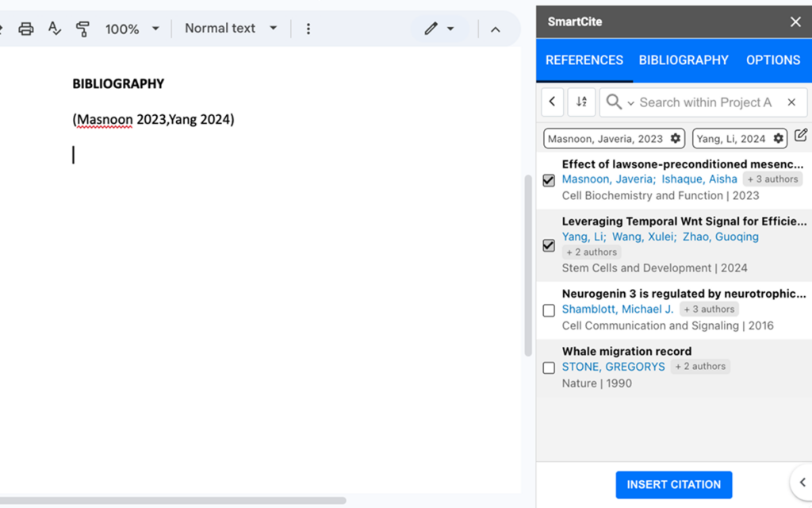Select the spelling and grammar check icon

tap(54, 27)
